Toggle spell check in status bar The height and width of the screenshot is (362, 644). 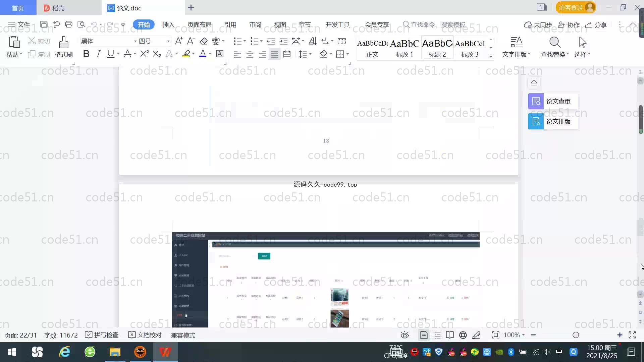point(102,335)
